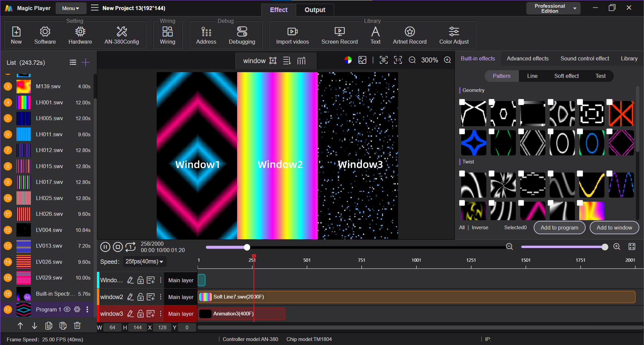Select the Line effect category
Image resolution: width=644 pixels, height=345 pixels.
[x=532, y=76]
